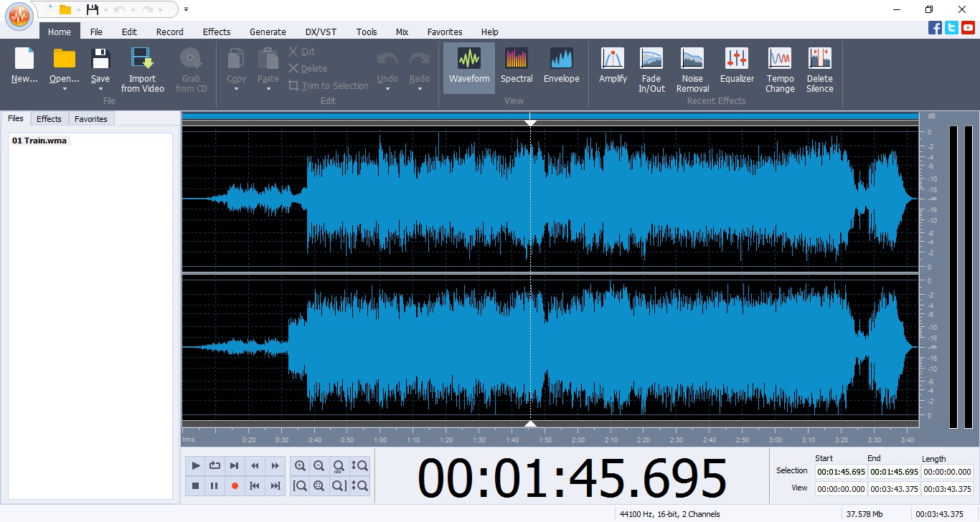Open the Equalizer effect
This screenshot has width=980, height=522.
pyautogui.click(x=737, y=66)
